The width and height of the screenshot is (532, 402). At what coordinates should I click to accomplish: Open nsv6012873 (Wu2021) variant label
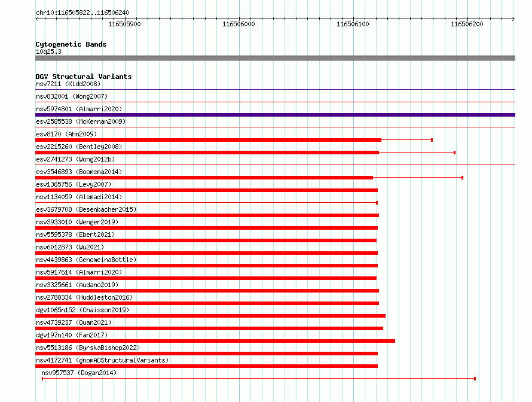coord(70,247)
